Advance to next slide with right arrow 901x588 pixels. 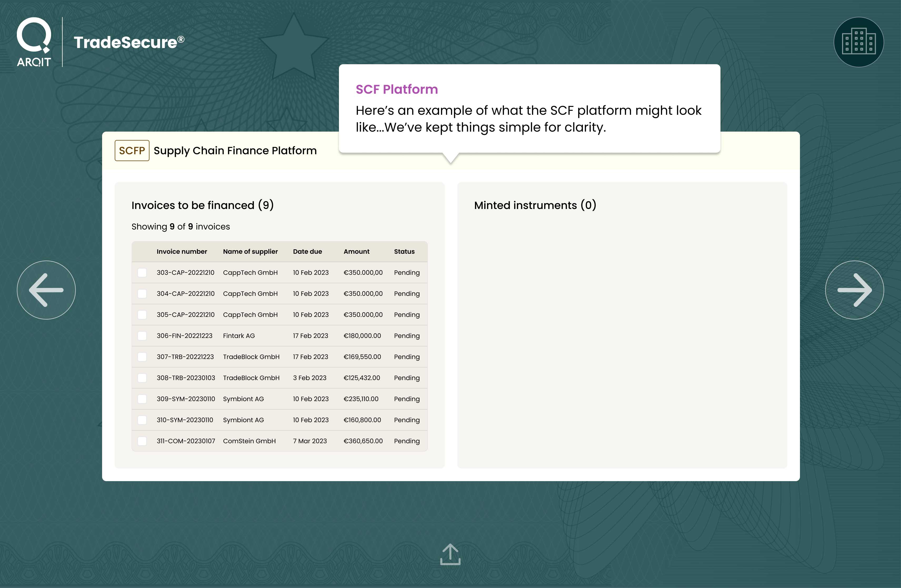click(x=854, y=290)
